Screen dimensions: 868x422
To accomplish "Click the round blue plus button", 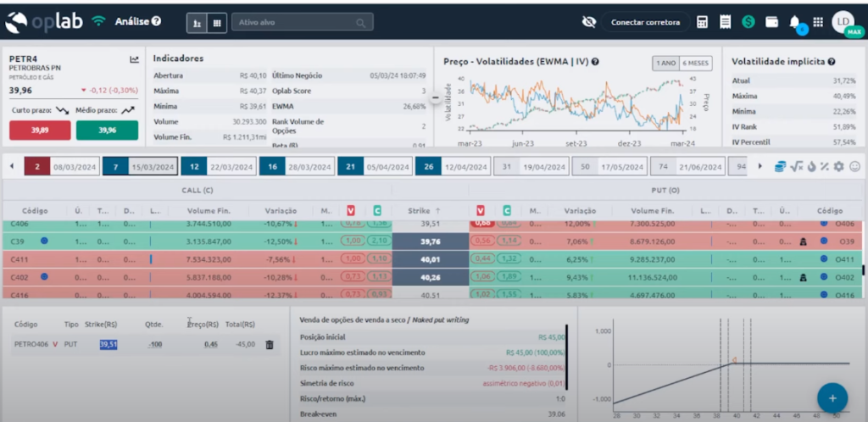I will pos(832,397).
